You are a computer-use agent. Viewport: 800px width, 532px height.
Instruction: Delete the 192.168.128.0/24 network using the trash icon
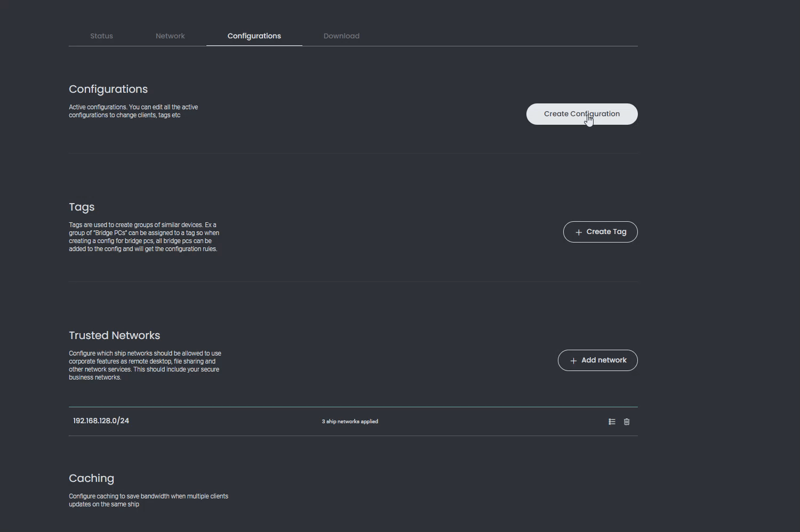[627, 422]
